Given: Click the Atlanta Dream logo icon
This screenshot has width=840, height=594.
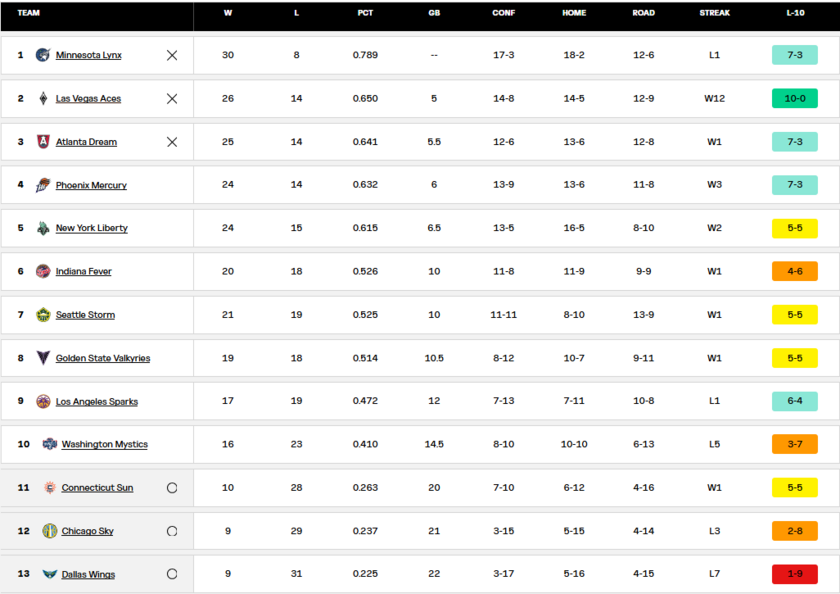Looking at the screenshot, I should pos(43,141).
